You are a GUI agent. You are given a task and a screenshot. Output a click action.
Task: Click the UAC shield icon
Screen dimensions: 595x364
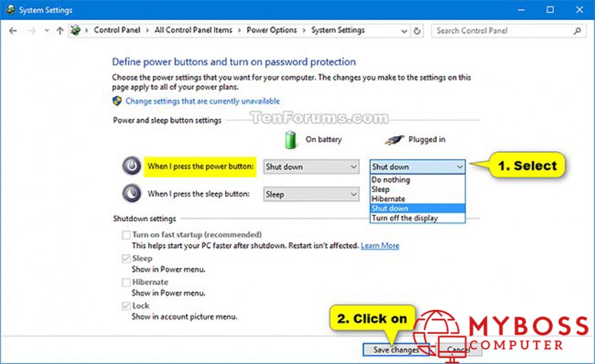tap(117, 101)
